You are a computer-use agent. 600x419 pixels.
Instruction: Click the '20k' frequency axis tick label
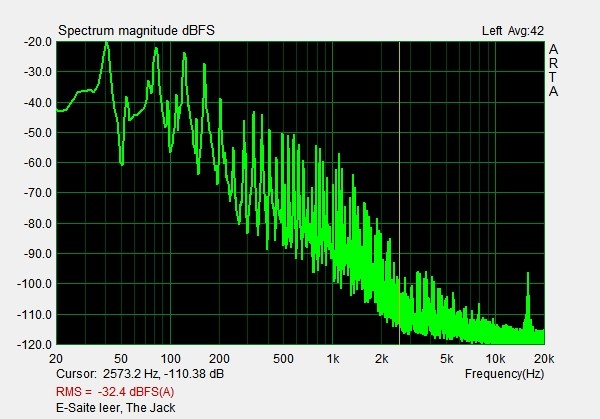click(x=544, y=359)
